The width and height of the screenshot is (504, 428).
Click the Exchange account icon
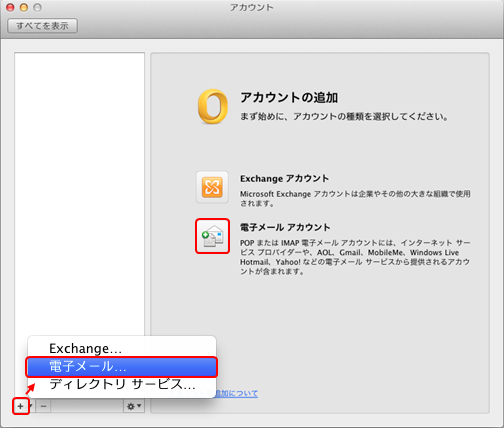coord(212,187)
